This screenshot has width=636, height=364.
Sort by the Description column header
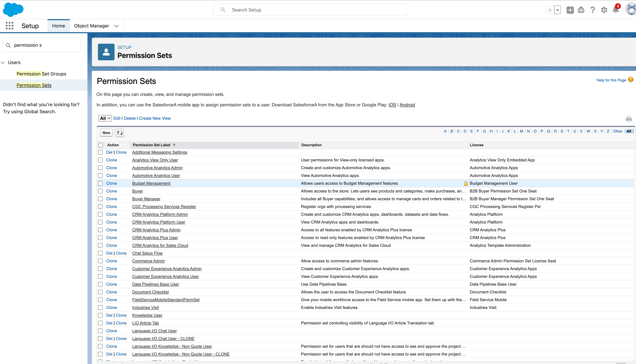(x=311, y=145)
